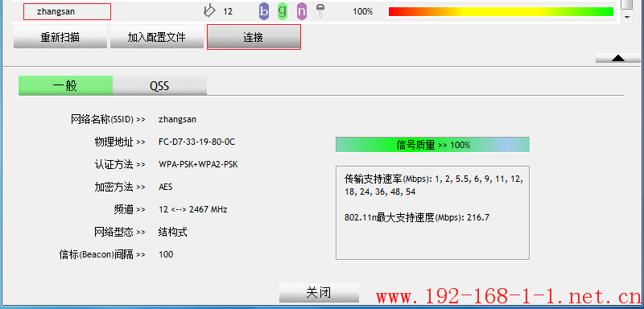This screenshot has width=644, height=309.
Task: Click the encryption key icon
Action: (320, 11)
